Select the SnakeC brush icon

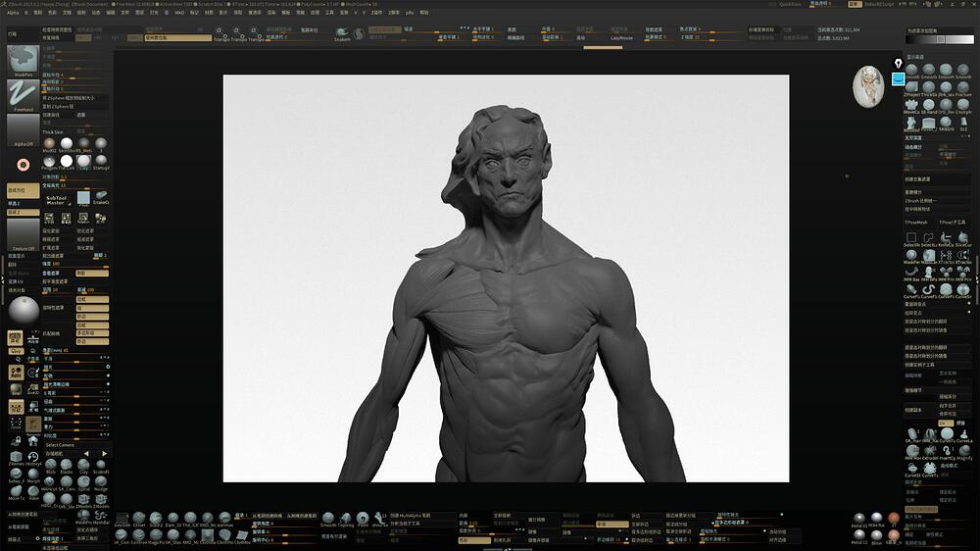(101, 198)
